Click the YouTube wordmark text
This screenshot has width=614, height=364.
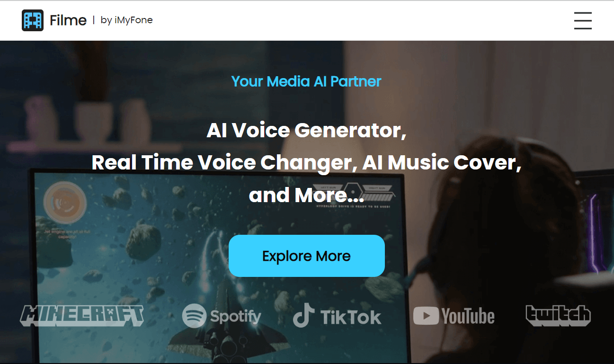click(x=468, y=316)
